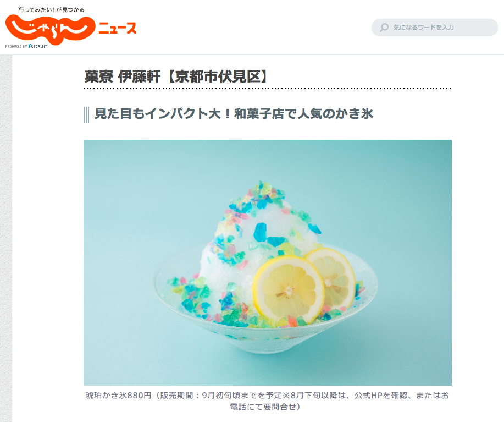Click the triple-bar marker beside the subheading
The image size is (504, 422).
coord(86,115)
